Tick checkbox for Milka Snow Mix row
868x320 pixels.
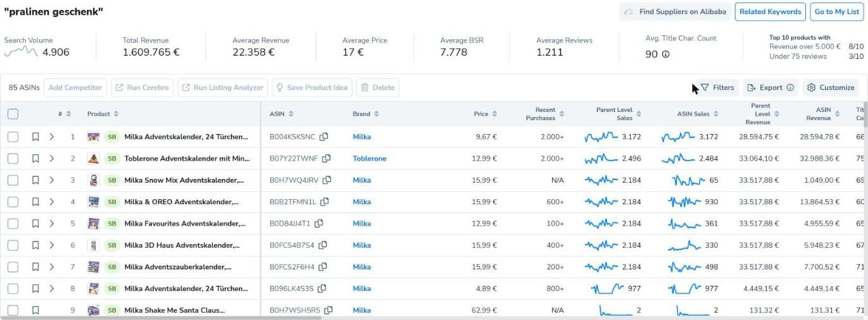pyautogui.click(x=13, y=180)
